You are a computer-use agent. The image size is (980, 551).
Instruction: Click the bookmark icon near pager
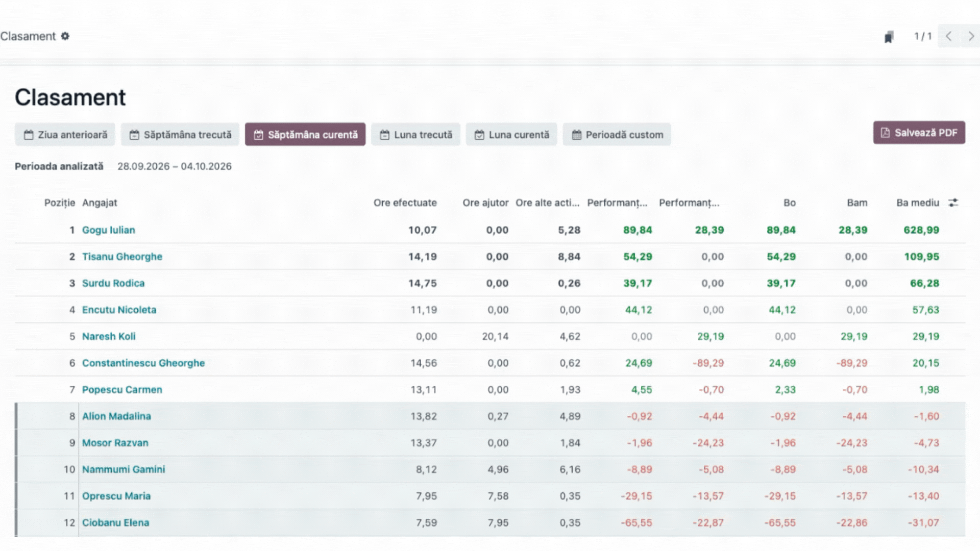tap(889, 37)
